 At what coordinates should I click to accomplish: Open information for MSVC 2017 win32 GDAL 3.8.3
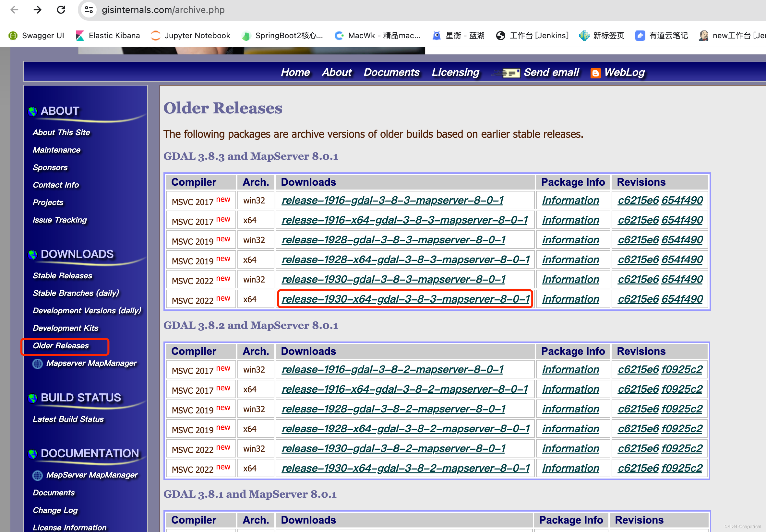(570, 200)
